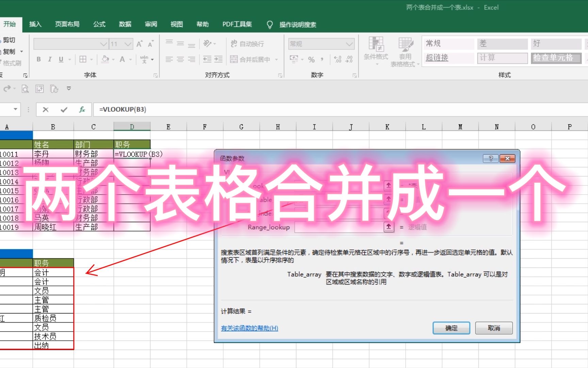
Task: Switch to the 页面布局 ribbon tab
Action: [67, 24]
